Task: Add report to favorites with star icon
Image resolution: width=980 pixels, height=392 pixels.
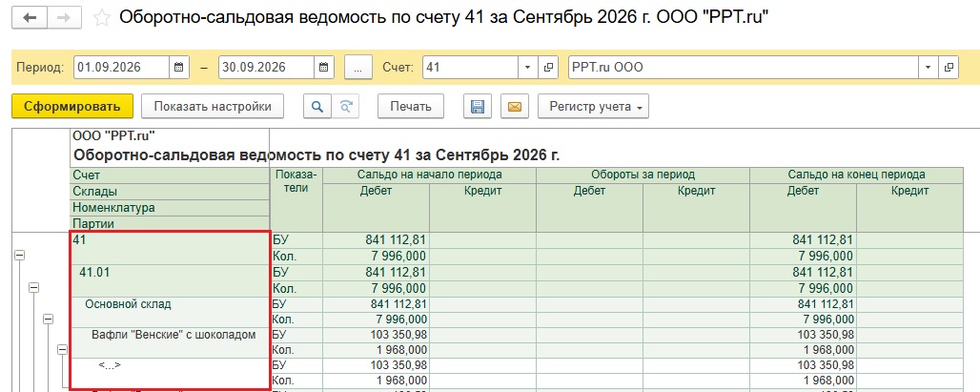Action: click(x=101, y=18)
